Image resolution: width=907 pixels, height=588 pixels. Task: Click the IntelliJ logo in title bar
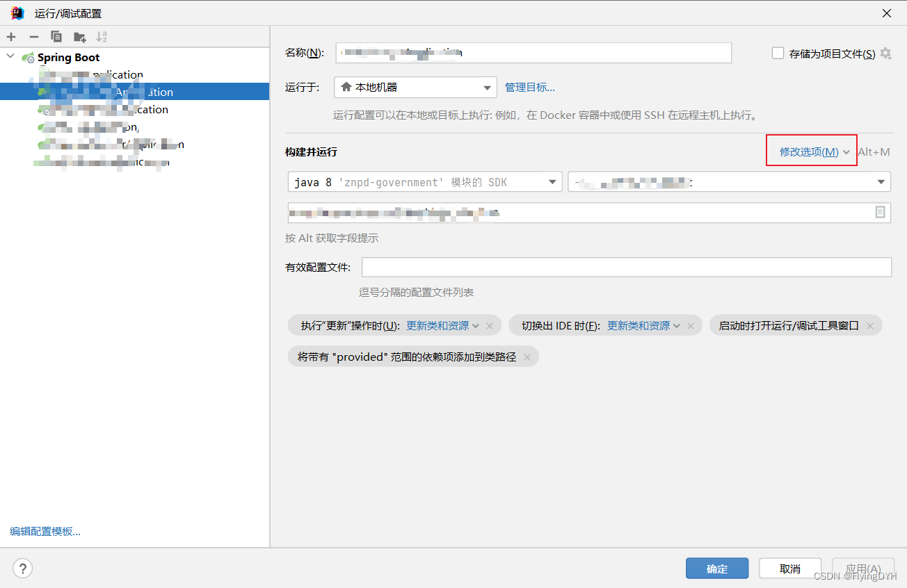[17, 13]
